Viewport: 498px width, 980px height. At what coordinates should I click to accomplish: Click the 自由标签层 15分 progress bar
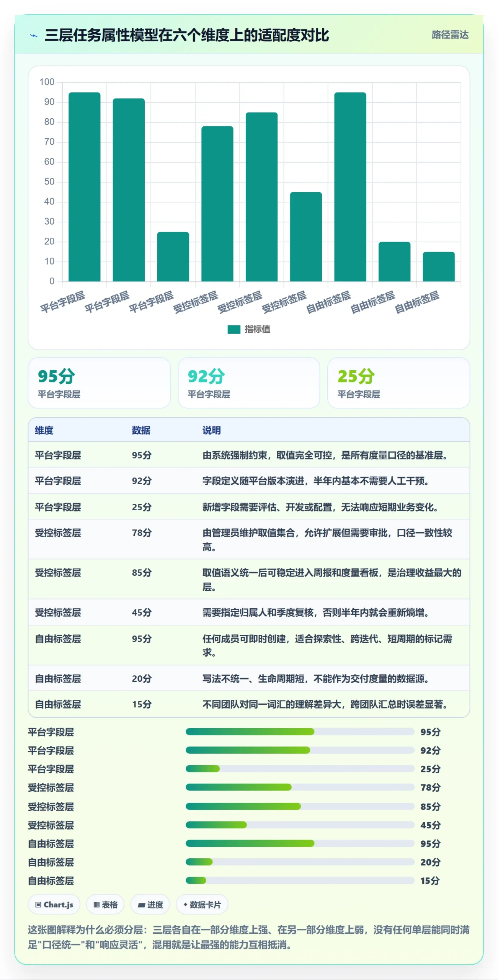pos(300,880)
